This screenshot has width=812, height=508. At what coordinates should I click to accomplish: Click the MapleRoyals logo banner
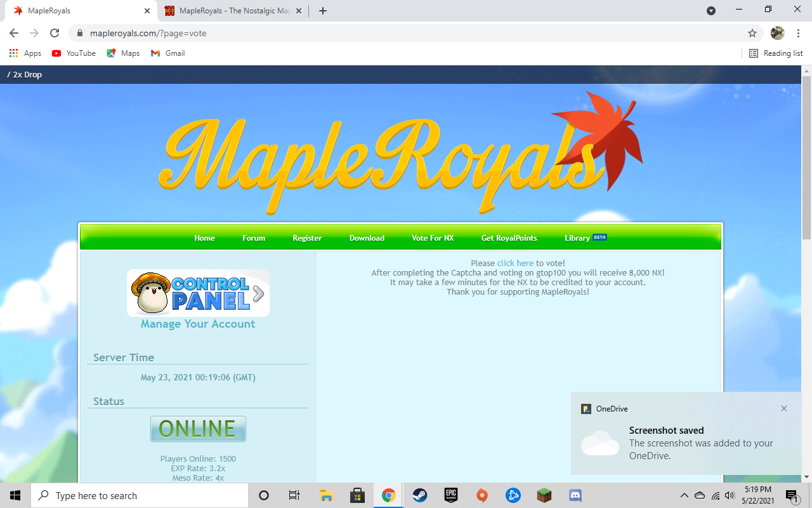[402, 154]
